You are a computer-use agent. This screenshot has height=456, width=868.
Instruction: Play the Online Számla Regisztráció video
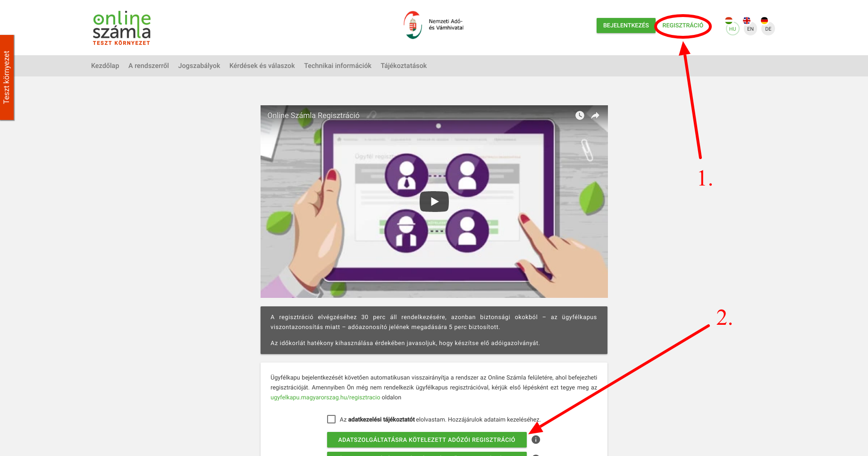434,202
